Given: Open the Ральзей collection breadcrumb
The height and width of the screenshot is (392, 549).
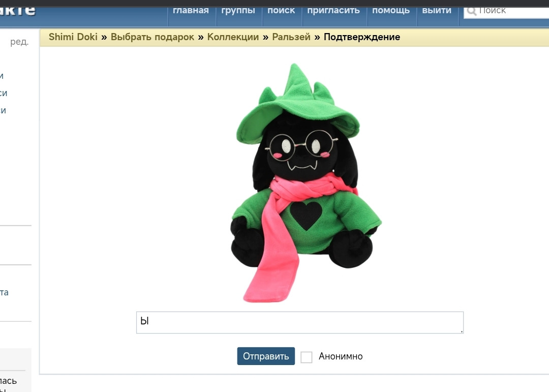Looking at the screenshot, I should (x=291, y=37).
